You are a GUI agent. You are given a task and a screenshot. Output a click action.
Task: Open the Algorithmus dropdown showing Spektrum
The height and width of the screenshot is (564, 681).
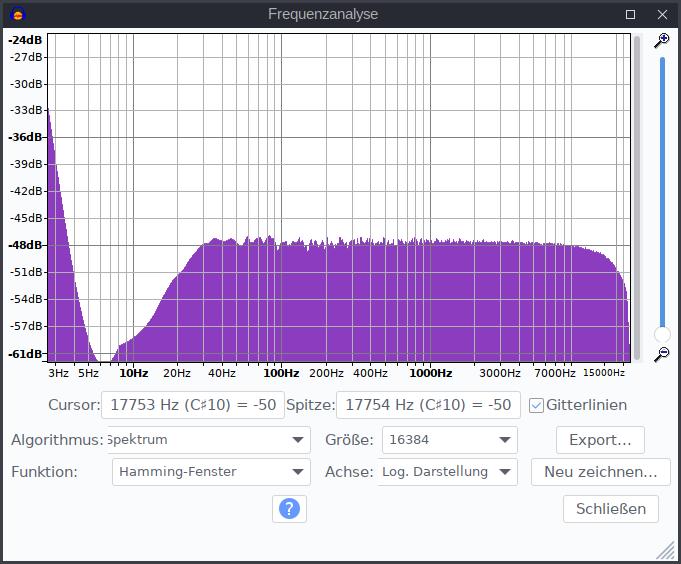209,440
